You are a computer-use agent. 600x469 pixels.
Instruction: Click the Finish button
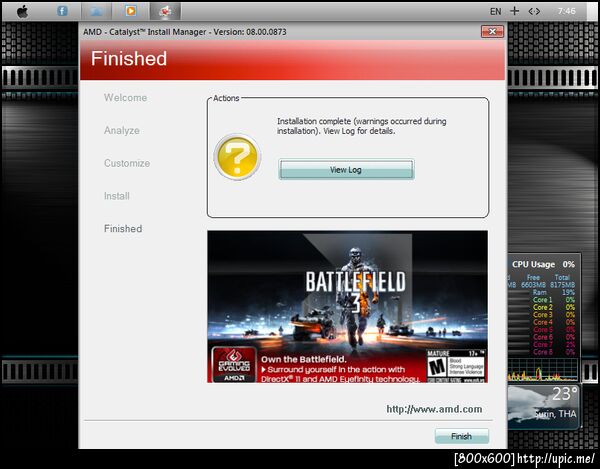tap(461, 436)
